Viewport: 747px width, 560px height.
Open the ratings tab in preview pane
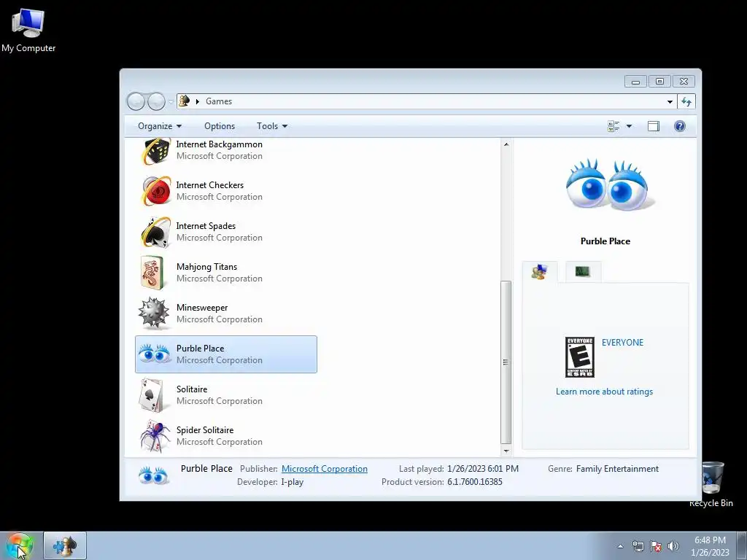(539, 272)
